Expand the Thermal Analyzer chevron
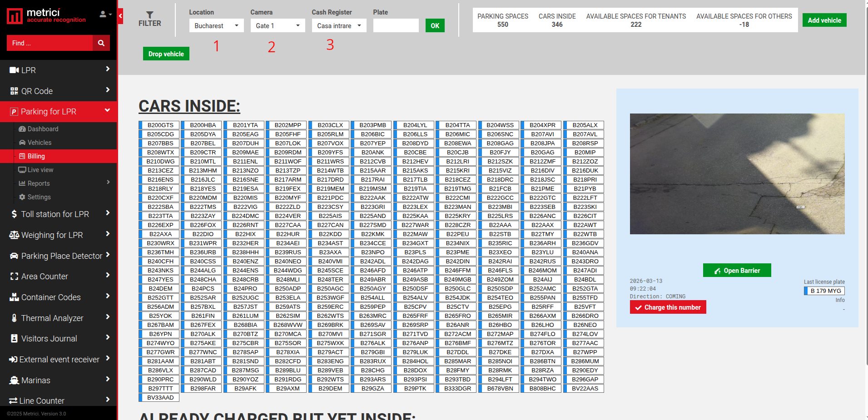 (108, 317)
